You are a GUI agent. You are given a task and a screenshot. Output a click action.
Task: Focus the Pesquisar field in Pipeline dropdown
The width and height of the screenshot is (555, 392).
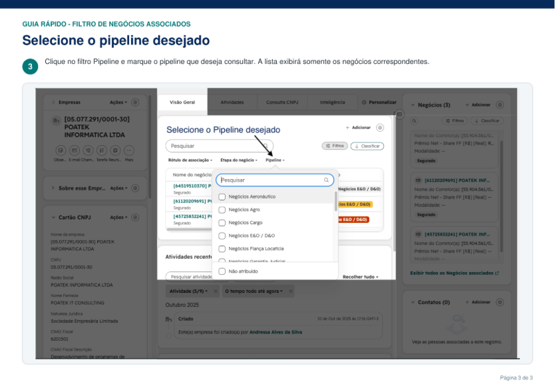tap(275, 180)
